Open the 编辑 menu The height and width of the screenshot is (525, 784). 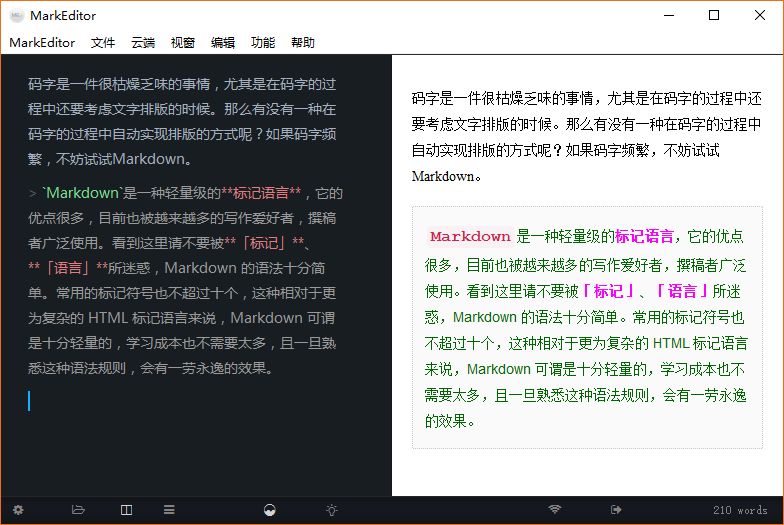click(222, 42)
